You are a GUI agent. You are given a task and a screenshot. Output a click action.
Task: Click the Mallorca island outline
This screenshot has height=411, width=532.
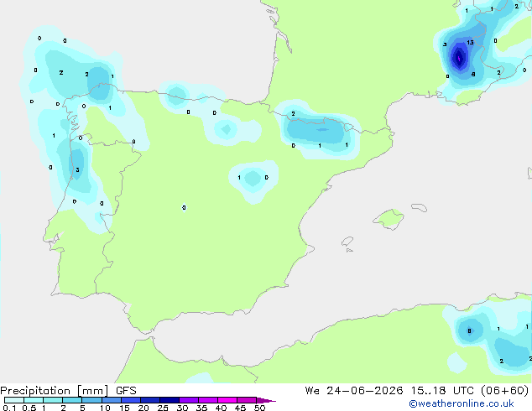(389, 219)
